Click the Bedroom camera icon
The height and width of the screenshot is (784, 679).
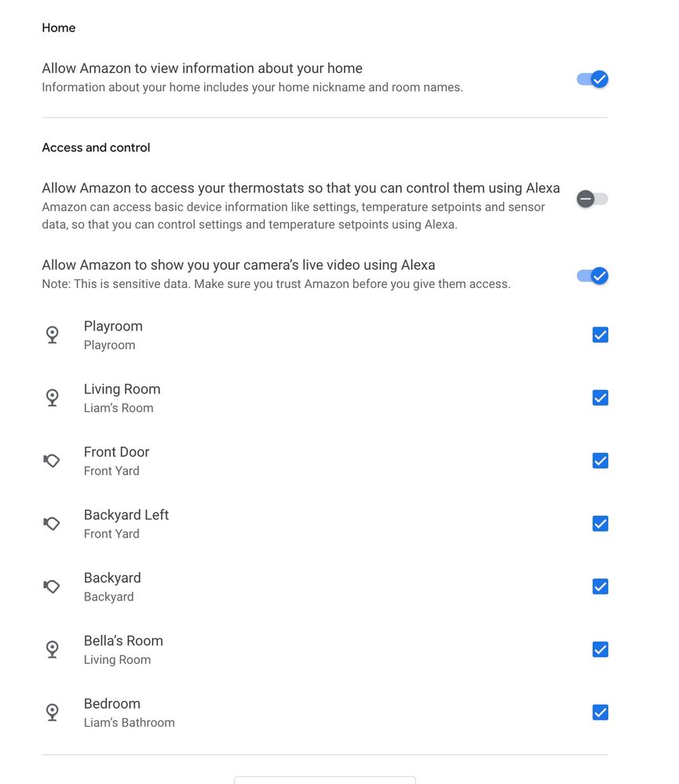pos(52,712)
